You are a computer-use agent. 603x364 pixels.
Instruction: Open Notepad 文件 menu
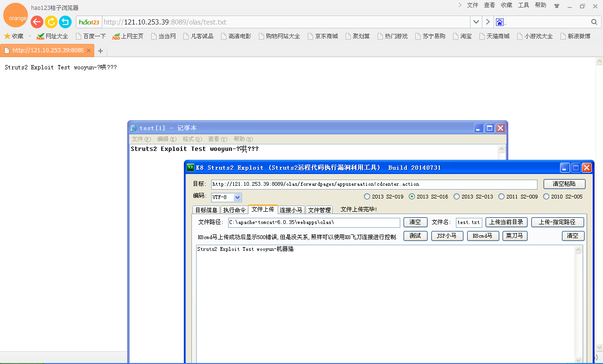141,139
